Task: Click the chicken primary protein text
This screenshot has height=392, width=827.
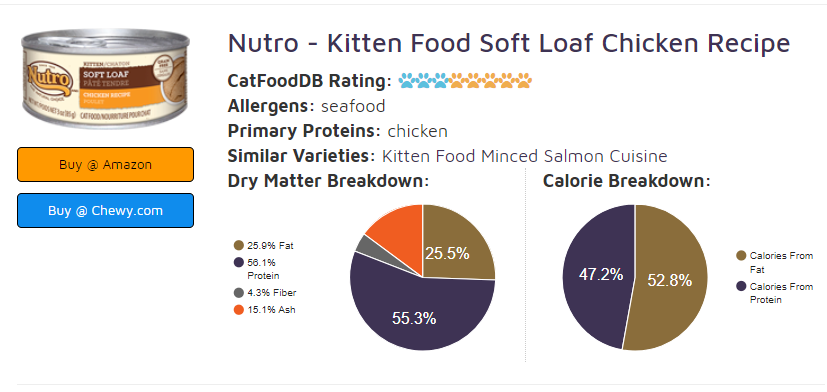Action: [x=417, y=131]
